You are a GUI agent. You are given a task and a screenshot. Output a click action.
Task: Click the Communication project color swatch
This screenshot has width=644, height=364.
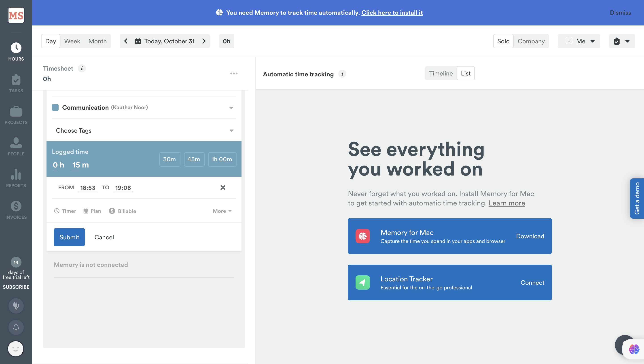coord(55,107)
